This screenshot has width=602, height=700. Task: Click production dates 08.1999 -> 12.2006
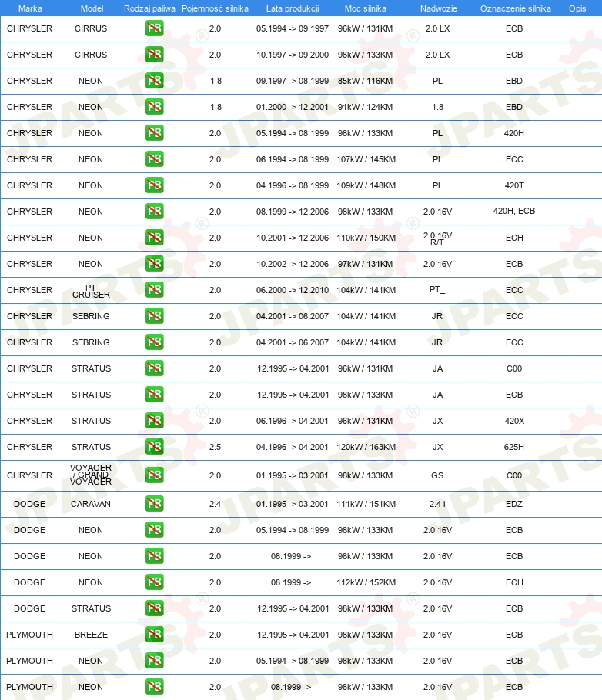(x=293, y=212)
